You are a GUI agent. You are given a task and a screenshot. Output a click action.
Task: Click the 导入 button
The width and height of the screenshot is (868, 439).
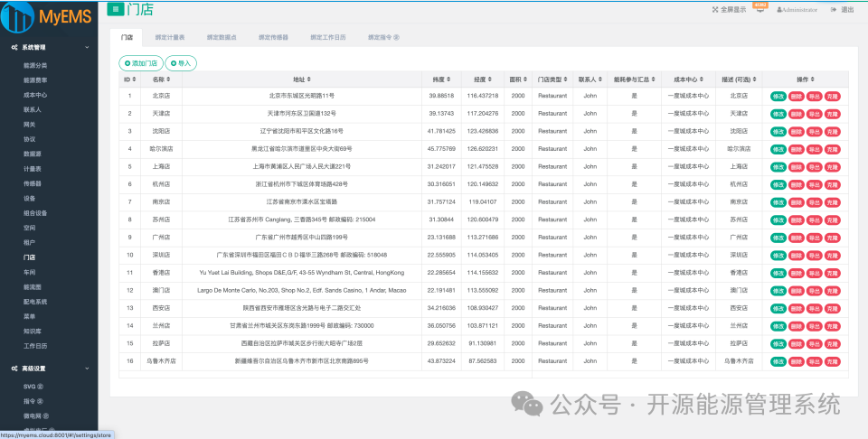181,63
